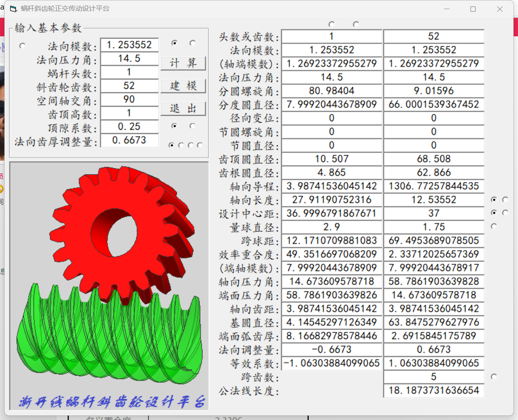
Task: Click the 斜齿轮齿数 input field showing 52
Action: pyautogui.click(x=129, y=86)
